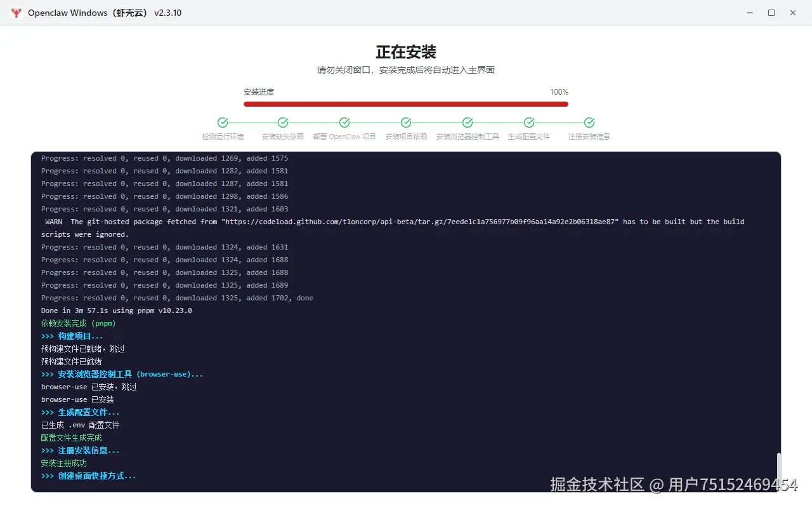This screenshot has height=508, width=812.
Task: Click the 部署 OpenClaw 项目 step checkmark icon
Action: point(344,123)
